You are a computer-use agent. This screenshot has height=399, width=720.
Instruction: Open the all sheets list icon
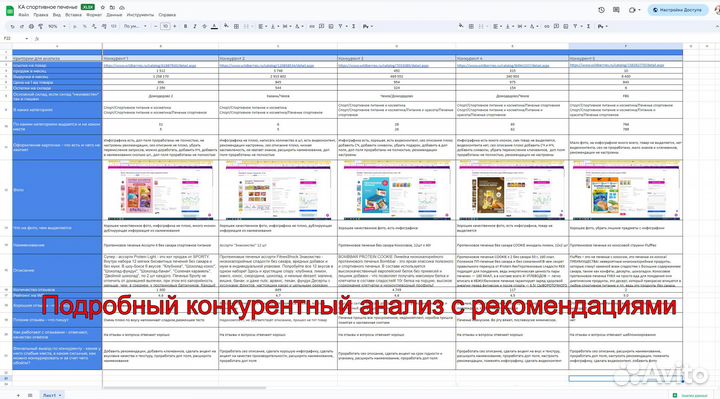[x=30, y=395]
